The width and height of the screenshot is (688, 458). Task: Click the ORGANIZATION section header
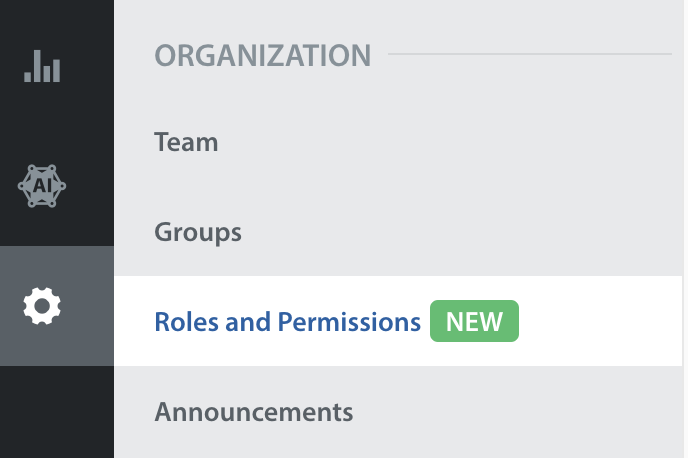[263, 56]
